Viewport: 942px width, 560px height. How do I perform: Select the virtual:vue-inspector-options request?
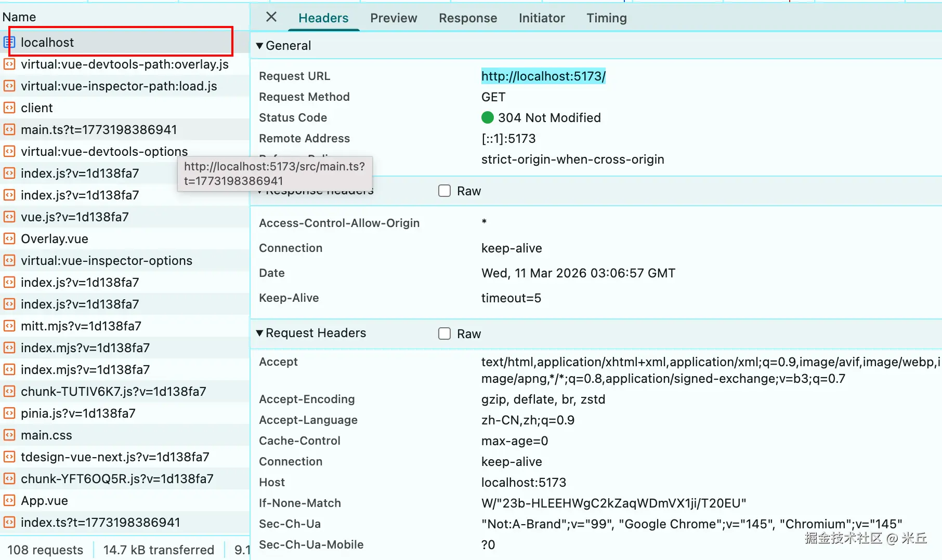pos(125,260)
